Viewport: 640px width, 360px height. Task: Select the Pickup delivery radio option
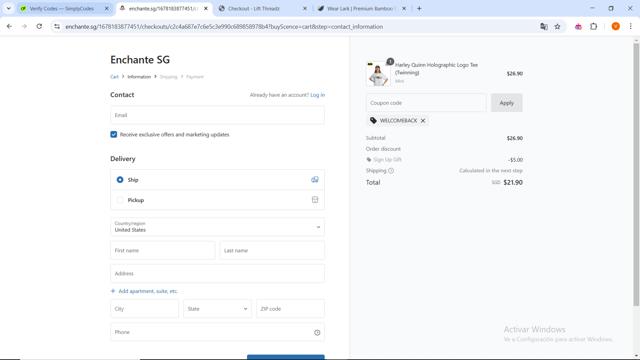pyautogui.click(x=120, y=200)
